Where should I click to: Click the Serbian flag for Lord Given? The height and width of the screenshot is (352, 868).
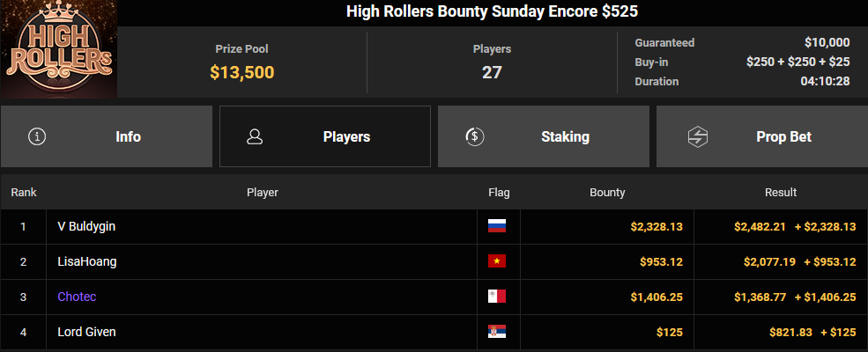pos(496,332)
